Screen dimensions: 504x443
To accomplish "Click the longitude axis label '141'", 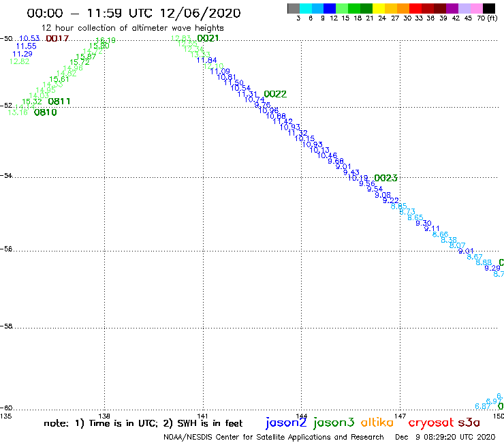I will pyautogui.click(x=202, y=416).
